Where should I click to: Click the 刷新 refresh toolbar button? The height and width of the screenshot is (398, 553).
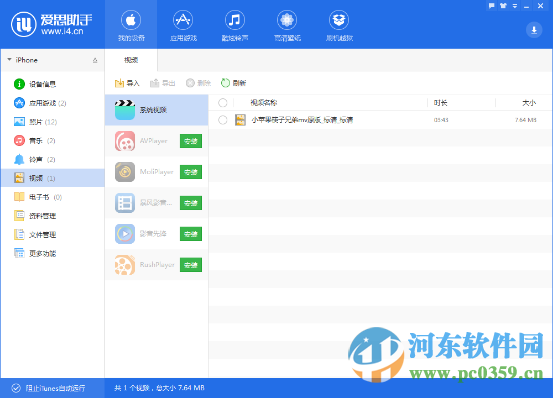coord(233,83)
